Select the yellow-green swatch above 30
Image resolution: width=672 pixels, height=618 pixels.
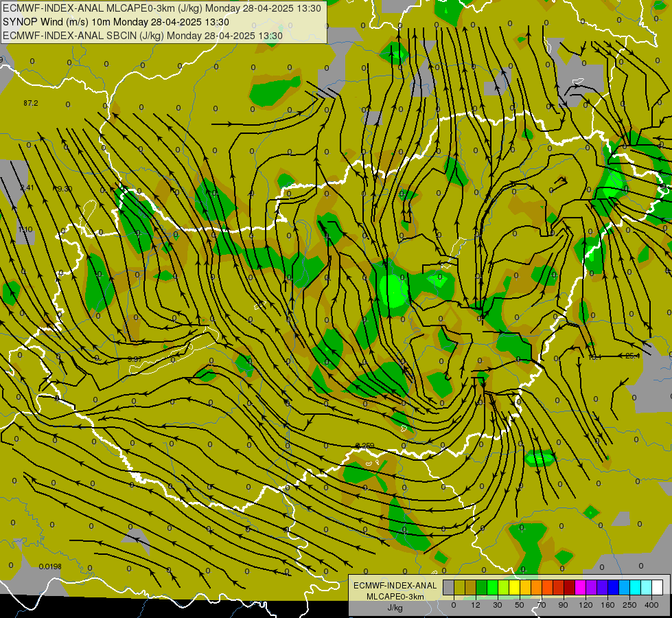click(x=504, y=588)
